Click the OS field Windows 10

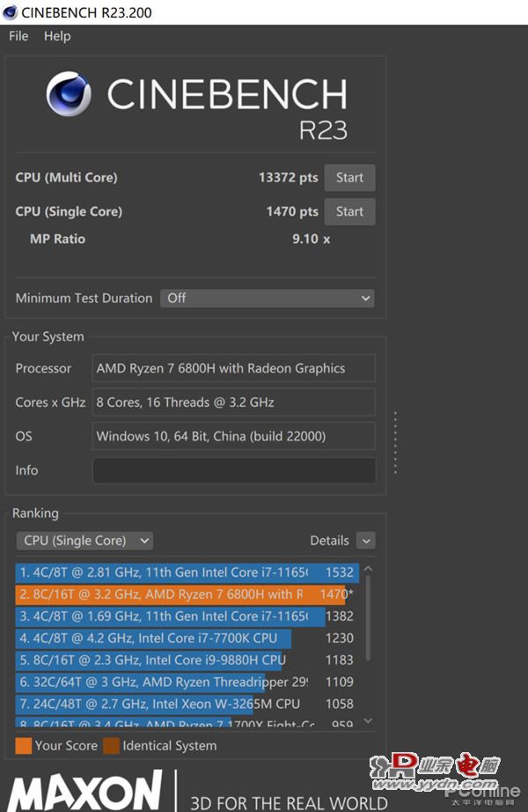point(234,436)
